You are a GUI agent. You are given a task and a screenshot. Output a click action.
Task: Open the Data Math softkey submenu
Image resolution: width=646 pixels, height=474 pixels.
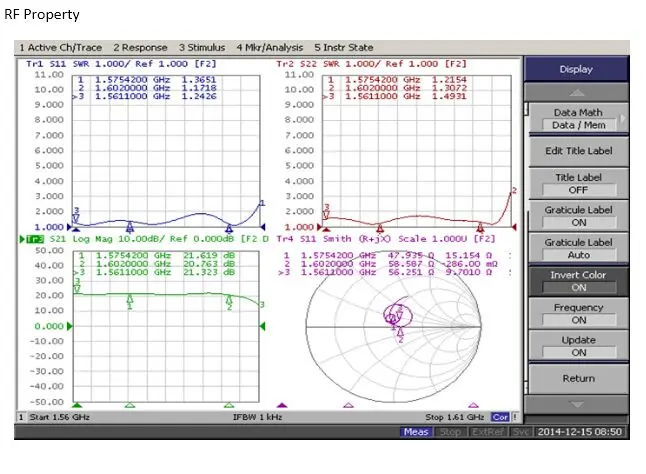click(578, 119)
